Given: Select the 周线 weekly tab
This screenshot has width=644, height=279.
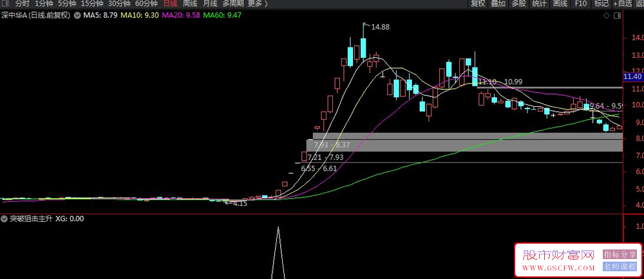Looking at the screenshot, I should [x=190, y=4].
